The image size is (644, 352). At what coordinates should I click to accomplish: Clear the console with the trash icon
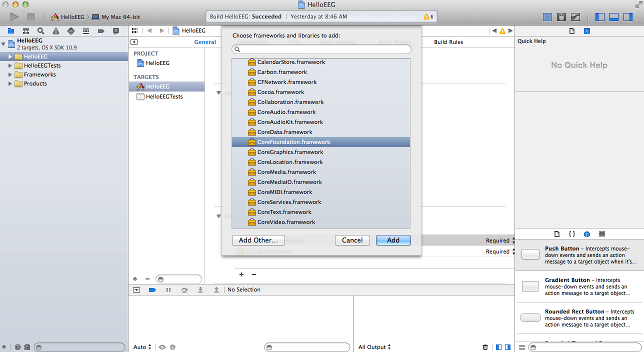coord(485,347)
